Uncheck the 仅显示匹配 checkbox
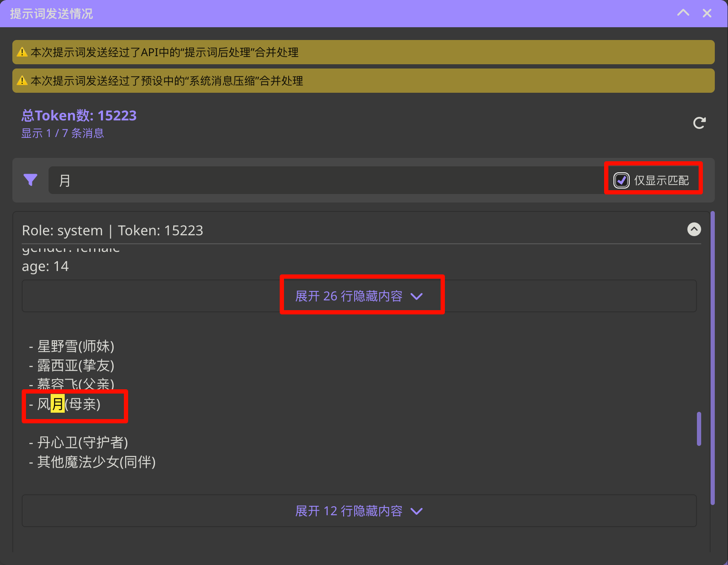The image size is (728, 565). click(x=621, y=180)
